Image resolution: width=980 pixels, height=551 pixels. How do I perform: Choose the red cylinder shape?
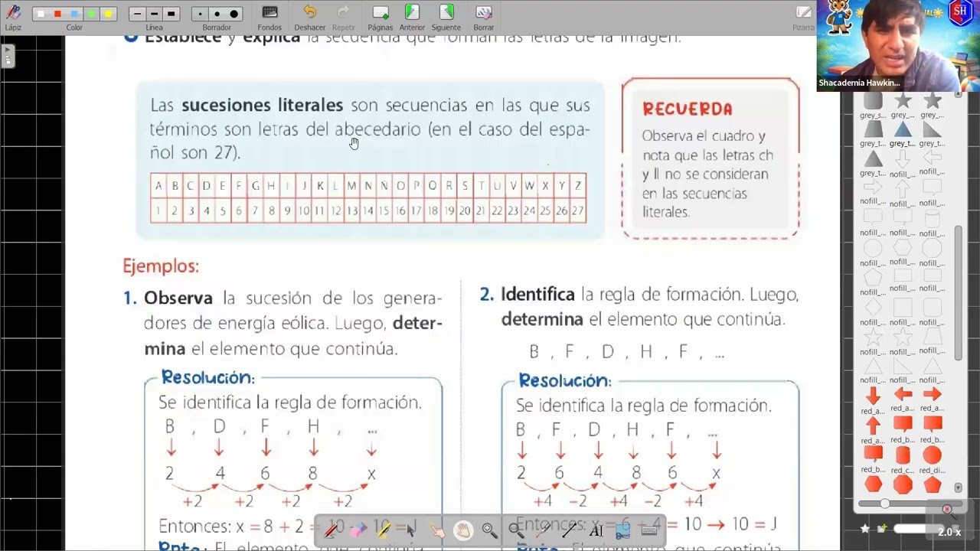tap(903, 455)
